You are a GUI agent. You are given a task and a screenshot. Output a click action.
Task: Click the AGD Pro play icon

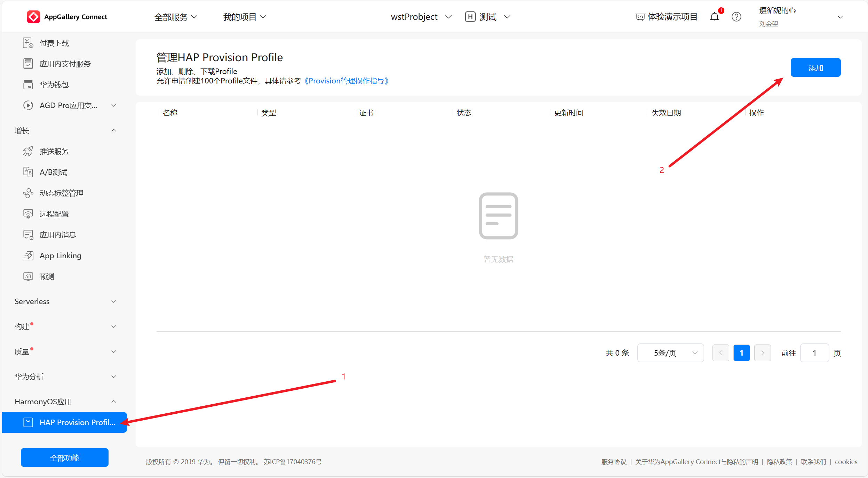click(28, 105)
